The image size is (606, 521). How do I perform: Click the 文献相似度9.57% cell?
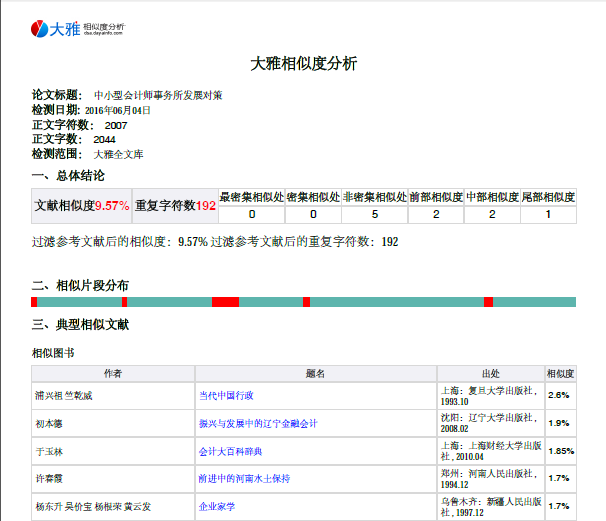point(82,206)
